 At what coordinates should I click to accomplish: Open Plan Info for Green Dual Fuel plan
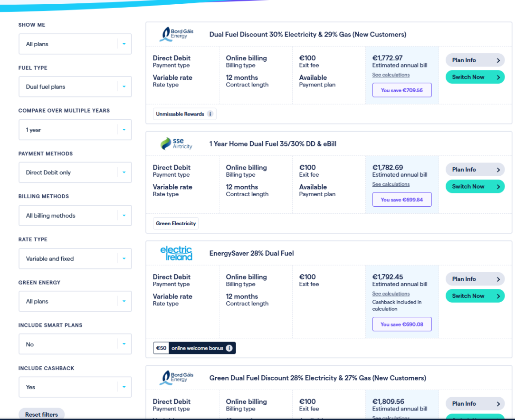[x=475, y=403]
